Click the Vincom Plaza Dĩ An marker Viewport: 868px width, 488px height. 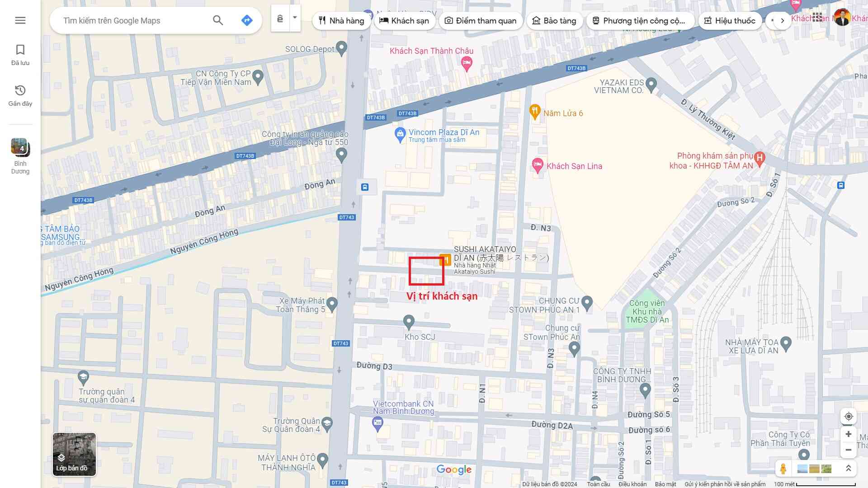click(x=400, y=134)
